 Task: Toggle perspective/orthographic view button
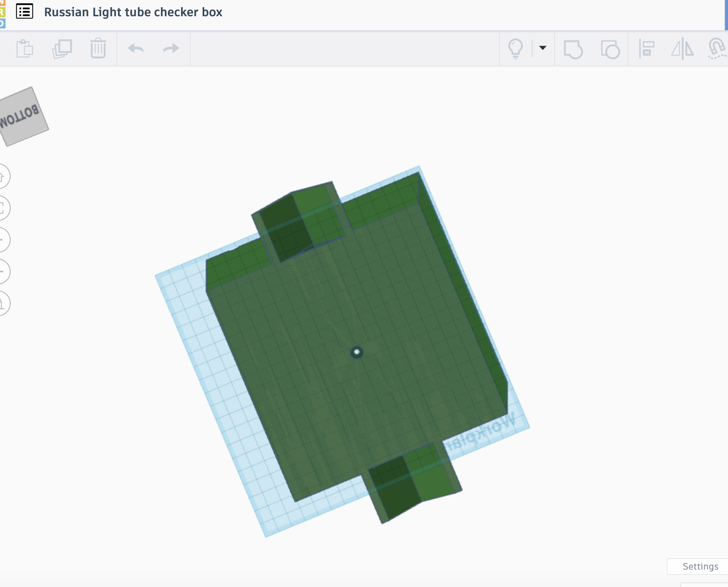3,303
